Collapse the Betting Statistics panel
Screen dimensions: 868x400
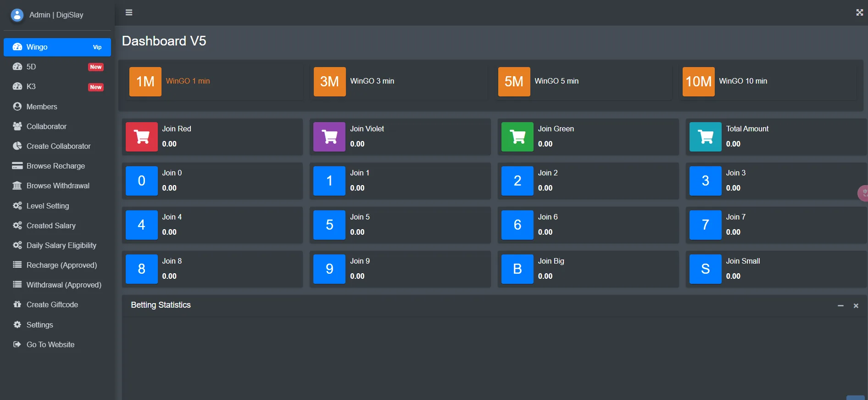840,306
